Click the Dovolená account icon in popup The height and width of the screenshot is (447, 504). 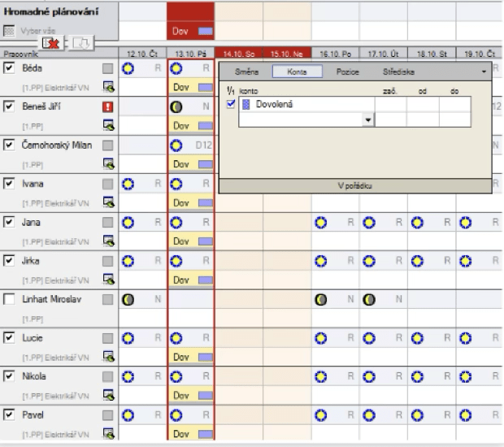tap(245, 104)
